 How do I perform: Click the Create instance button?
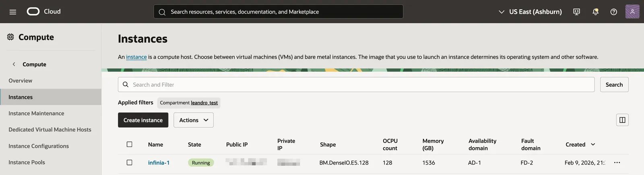click(143, 120)
